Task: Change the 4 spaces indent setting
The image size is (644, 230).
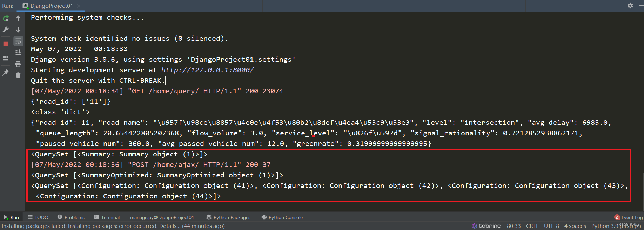Action: [x=575, y=226]
